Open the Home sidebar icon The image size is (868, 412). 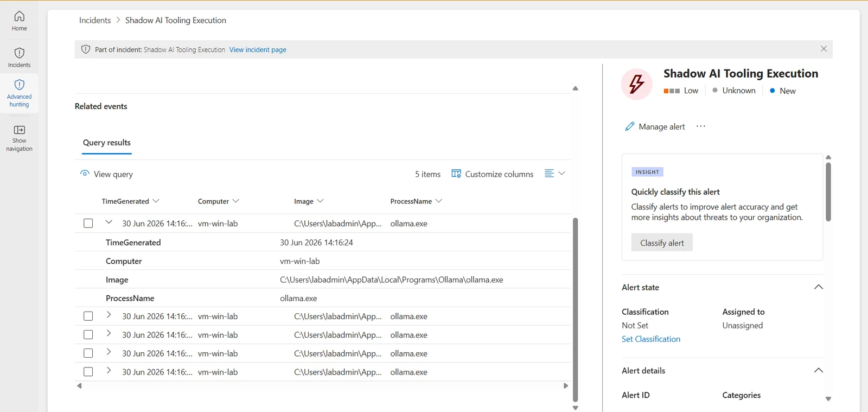(x=20, y=16)
